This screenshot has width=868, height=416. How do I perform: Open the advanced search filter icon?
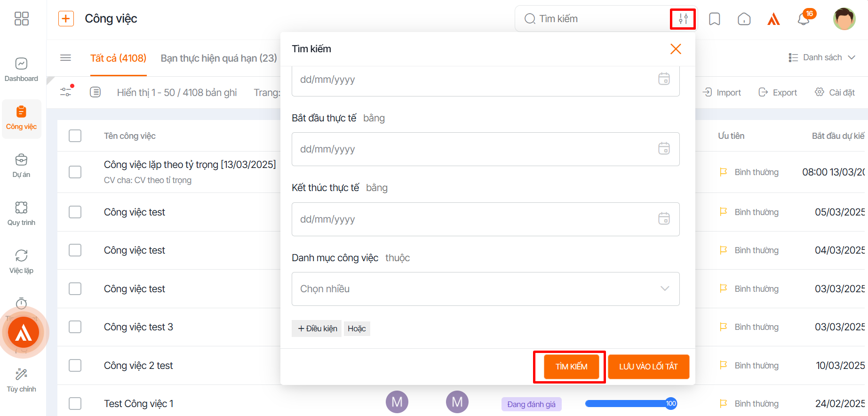pyautogui.click(x=683, y=19)
